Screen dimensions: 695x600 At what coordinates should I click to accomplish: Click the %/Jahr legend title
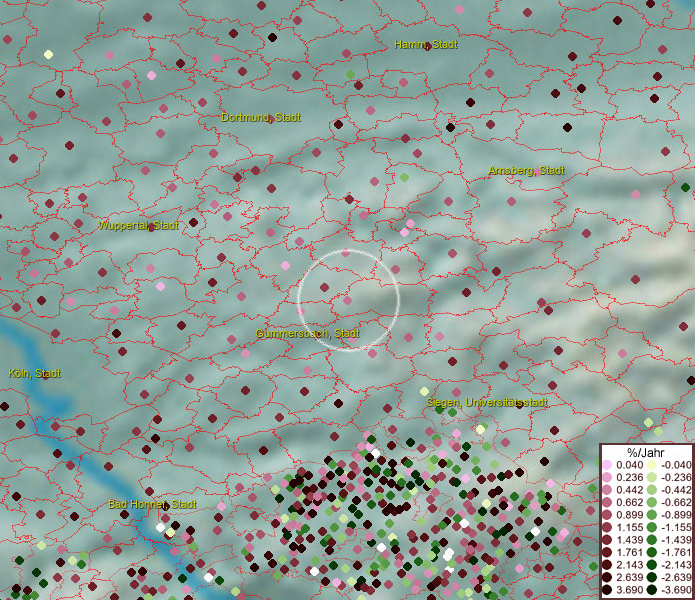coord(646,452)
